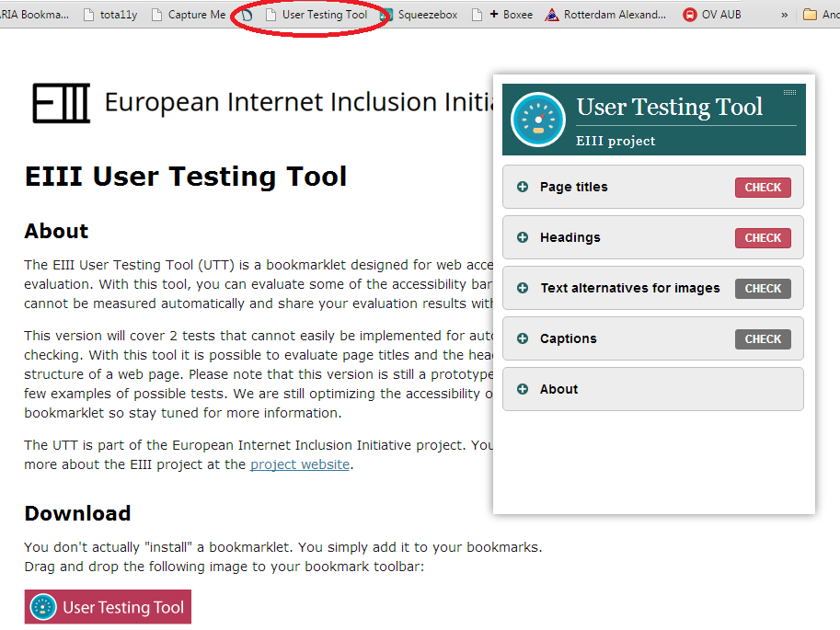Click CHECK button for Captions
Screen dimensions: 840x630
(x=763, y=339)
